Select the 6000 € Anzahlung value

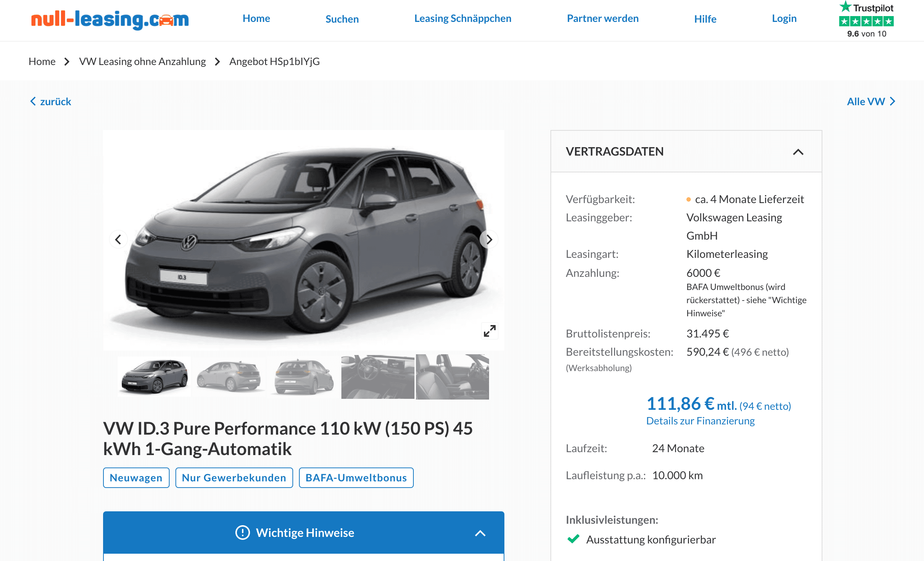(703, 273)
